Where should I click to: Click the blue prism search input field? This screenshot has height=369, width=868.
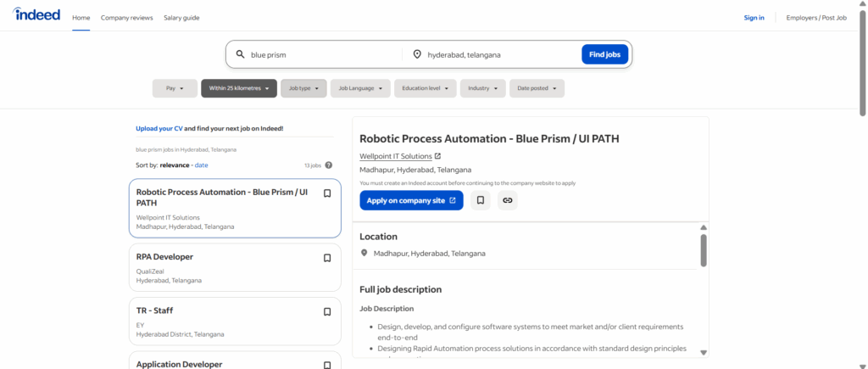[322, 54]
